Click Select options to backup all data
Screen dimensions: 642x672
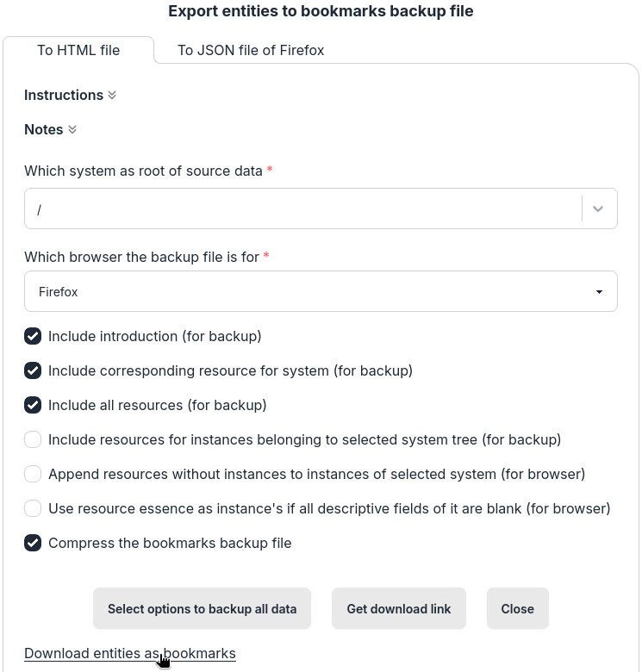pos(202,608)
